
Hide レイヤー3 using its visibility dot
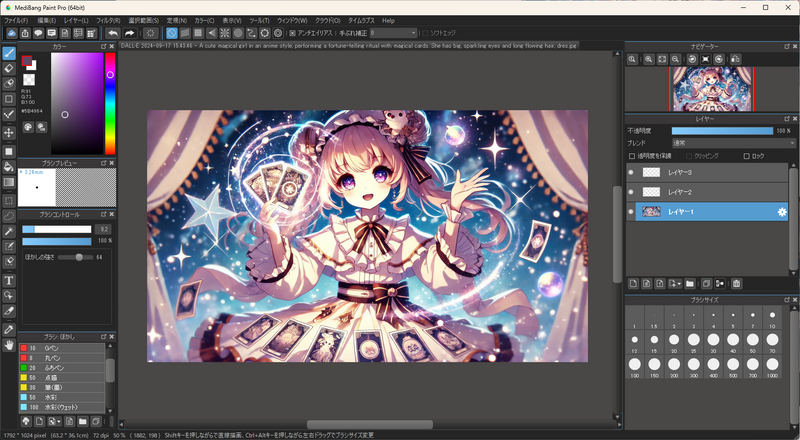(x=631, y=173)
